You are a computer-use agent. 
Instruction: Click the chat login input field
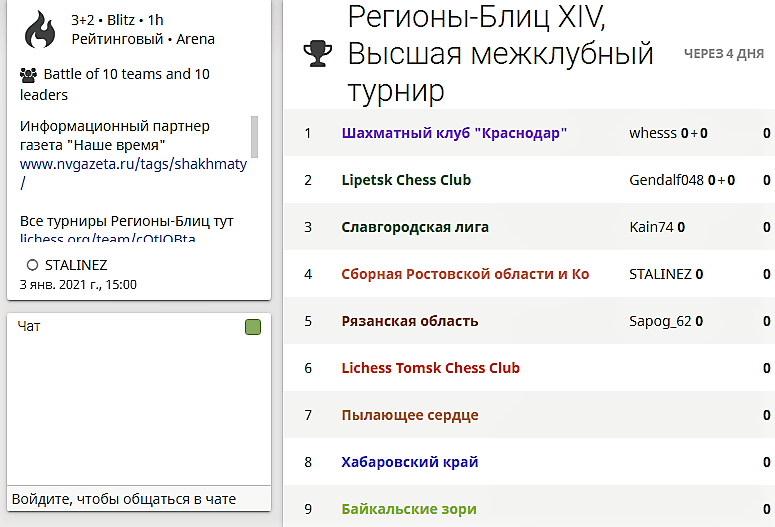[x=139, y=499]
